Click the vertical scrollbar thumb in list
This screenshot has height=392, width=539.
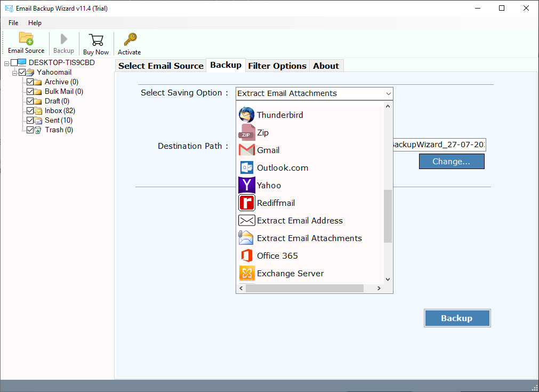point(388,217)
